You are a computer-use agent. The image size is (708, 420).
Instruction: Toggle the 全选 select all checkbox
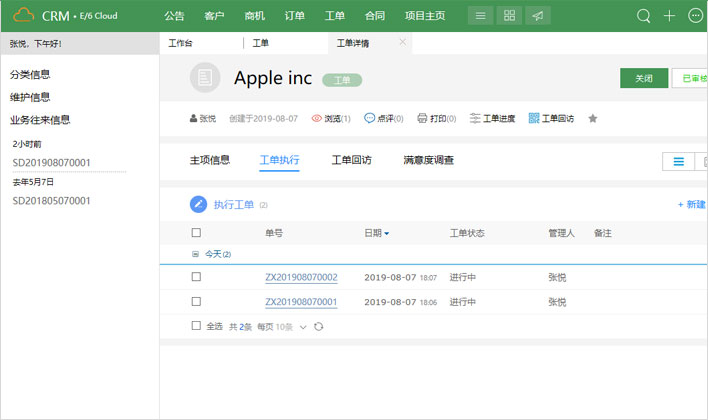pyautogui.click(x=196, y=327)
